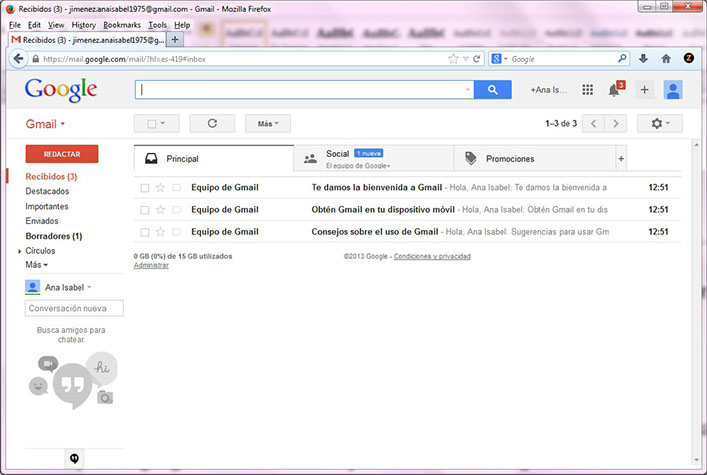Click the Firefox back arrow button
Viewport: 707px width, 475px height.
point(18,59)
